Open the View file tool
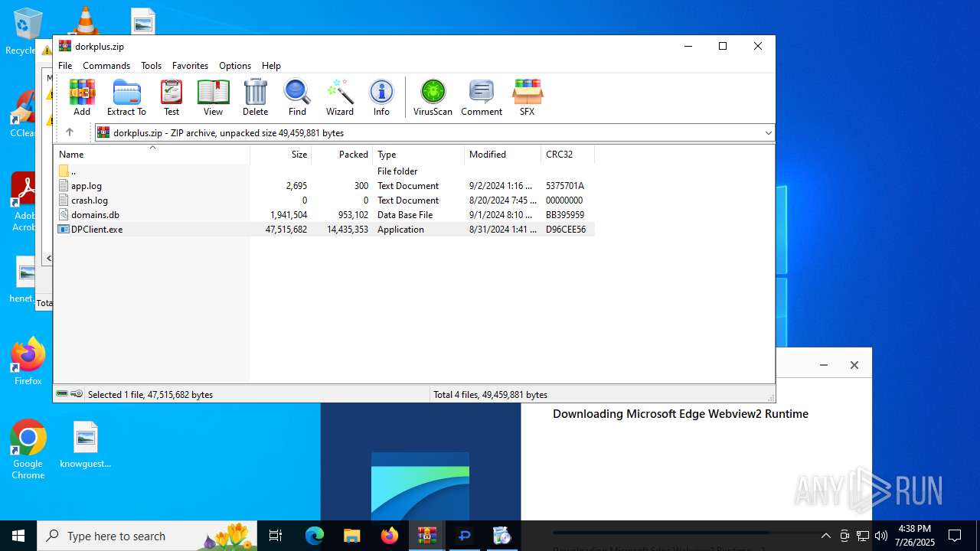 [213, 97]
